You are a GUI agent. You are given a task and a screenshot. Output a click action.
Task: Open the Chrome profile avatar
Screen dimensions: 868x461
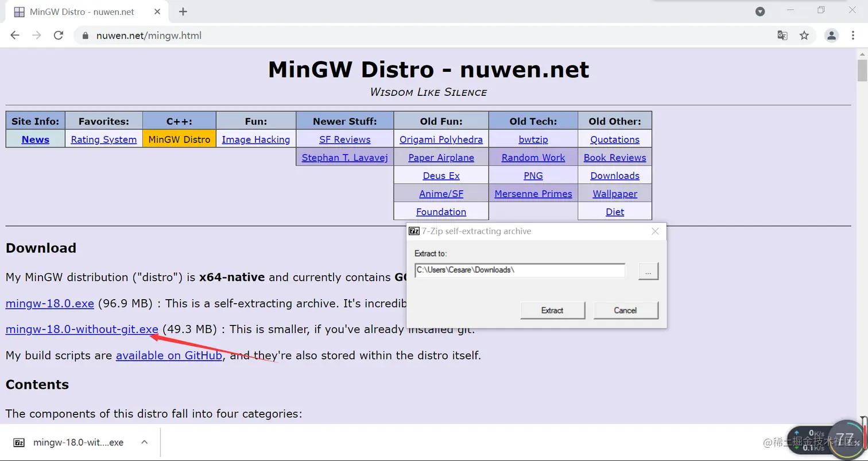[x=831, y=36]
